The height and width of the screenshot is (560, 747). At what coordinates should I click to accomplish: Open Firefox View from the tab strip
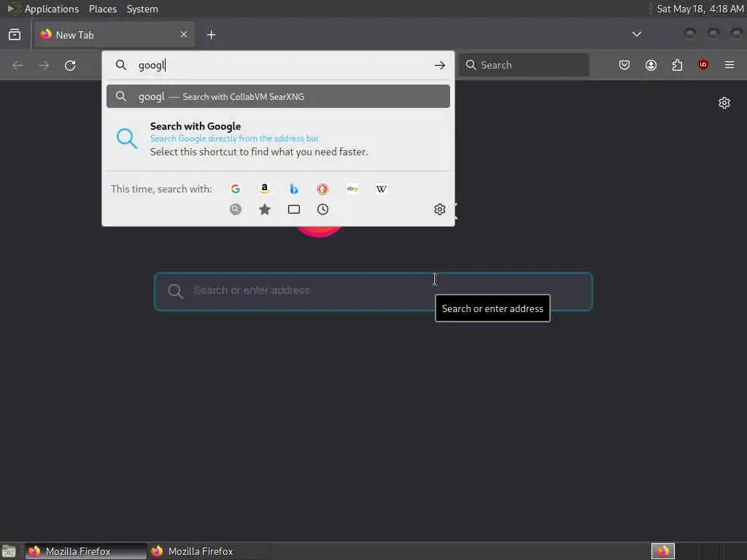pyautogui.click(x=15, y=35)
